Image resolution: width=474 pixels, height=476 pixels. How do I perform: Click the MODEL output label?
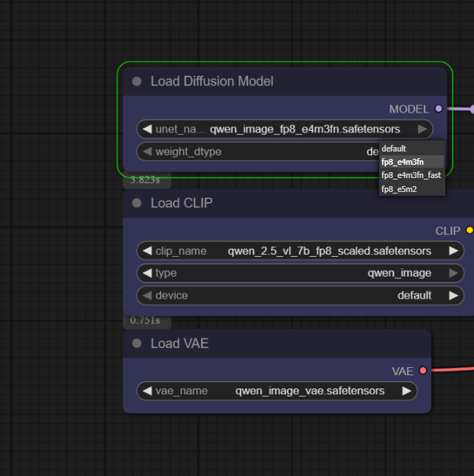[408, 110]
